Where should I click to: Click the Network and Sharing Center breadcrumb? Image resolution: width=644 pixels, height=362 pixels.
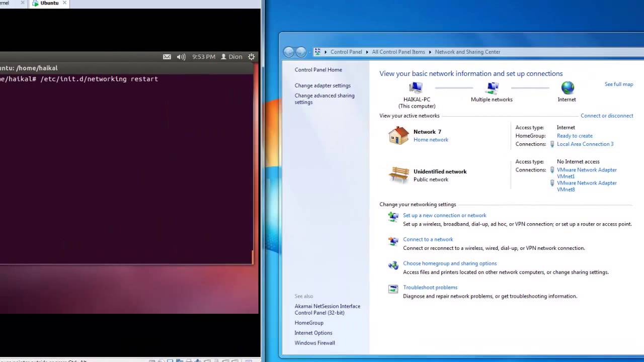pos(467,52)
